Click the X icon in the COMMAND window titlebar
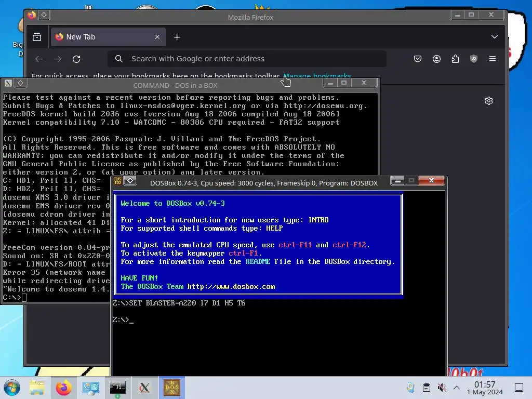 tap(8, 83)
